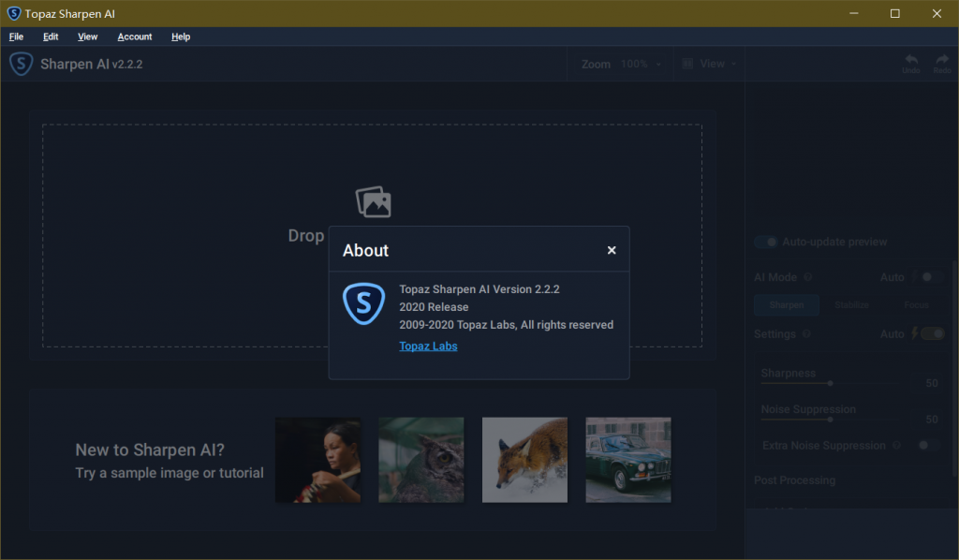Click the AI Mode help icon
Screen dimensions: 959x560
point(808,277)
